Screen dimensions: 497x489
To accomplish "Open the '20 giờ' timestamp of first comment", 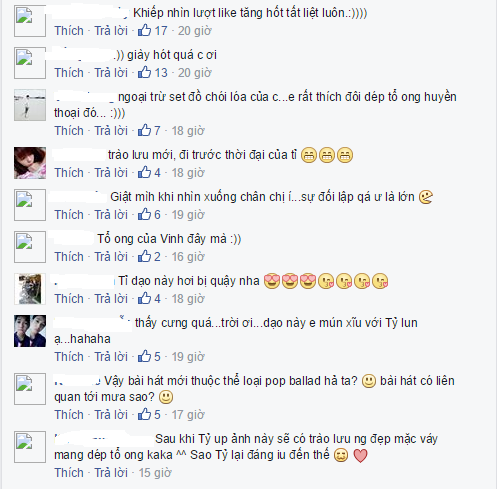I will pos(194,31).
